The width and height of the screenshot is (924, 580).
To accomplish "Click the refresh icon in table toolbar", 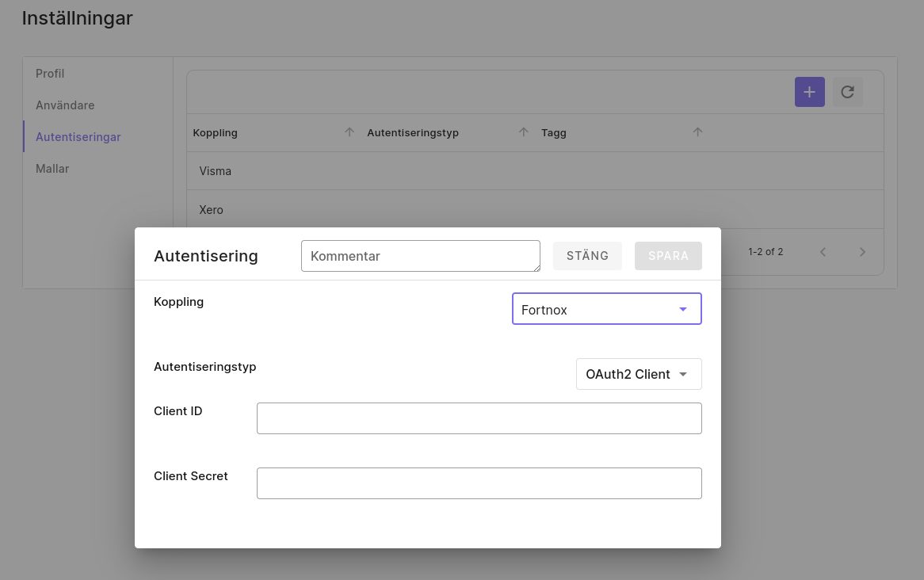I will [847, 92].
